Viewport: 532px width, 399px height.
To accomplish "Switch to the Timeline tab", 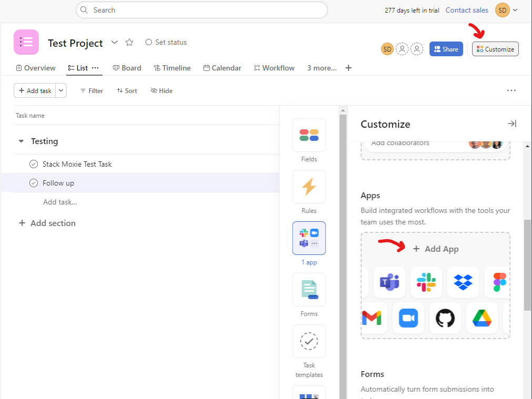I will tap(172, 68).
